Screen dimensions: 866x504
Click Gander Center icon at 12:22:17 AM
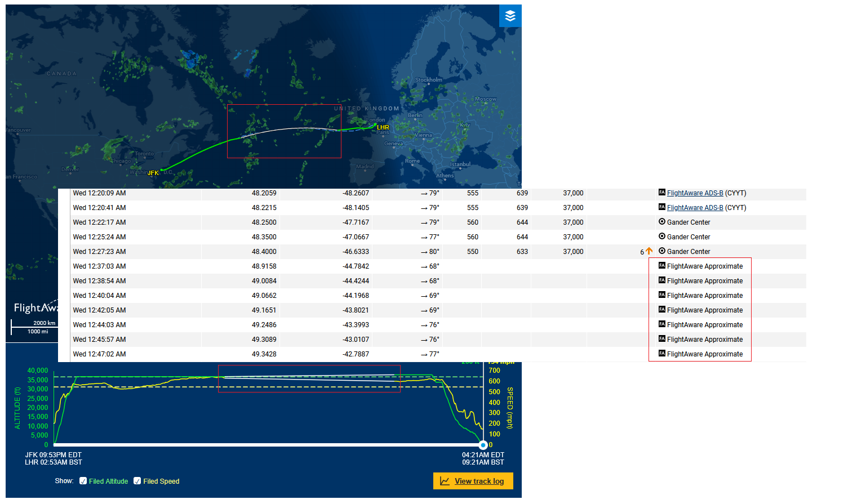point(662,222)
